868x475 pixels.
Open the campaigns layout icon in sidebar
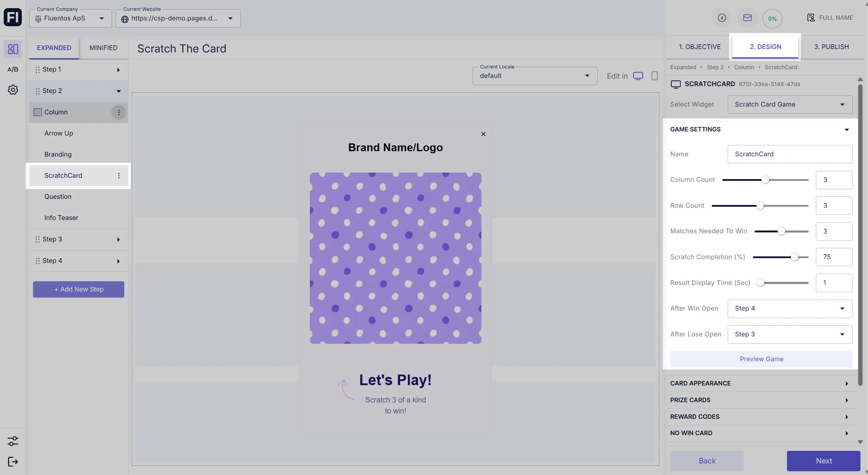(x=13, y=49)
